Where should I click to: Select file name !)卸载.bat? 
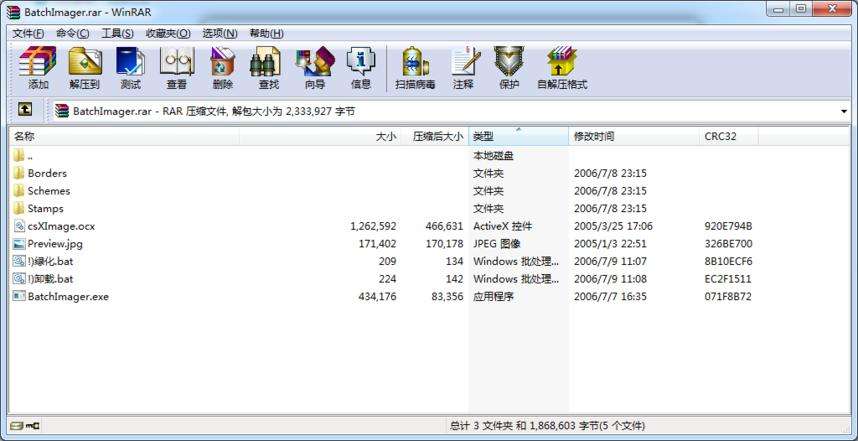pyautogui.click(x=50, y=278)
